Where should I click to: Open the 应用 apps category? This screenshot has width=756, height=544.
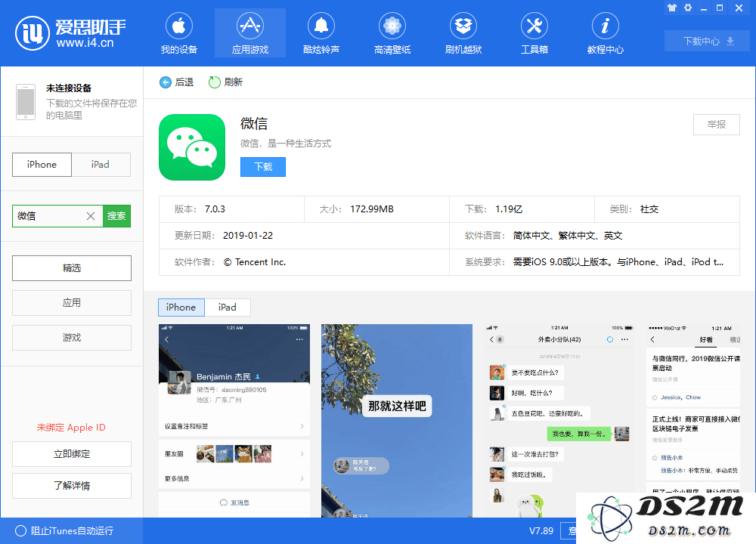point(72,302)
